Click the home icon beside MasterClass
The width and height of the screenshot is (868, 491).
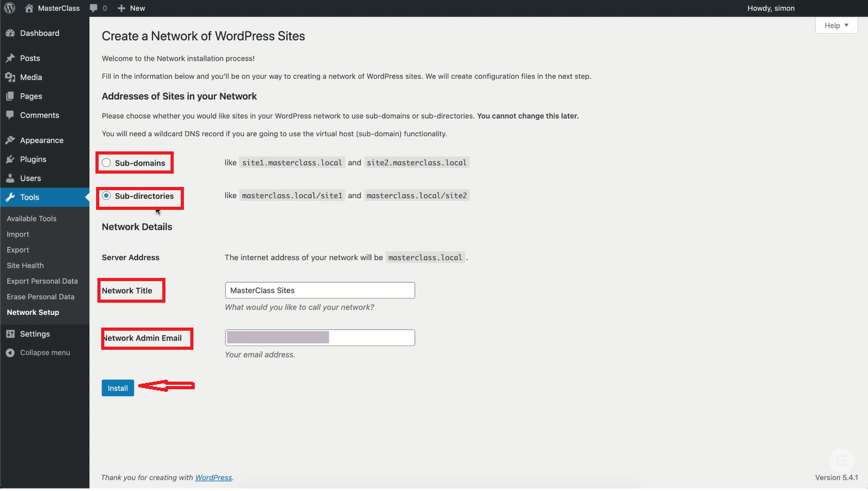click(x=29, y=8)
